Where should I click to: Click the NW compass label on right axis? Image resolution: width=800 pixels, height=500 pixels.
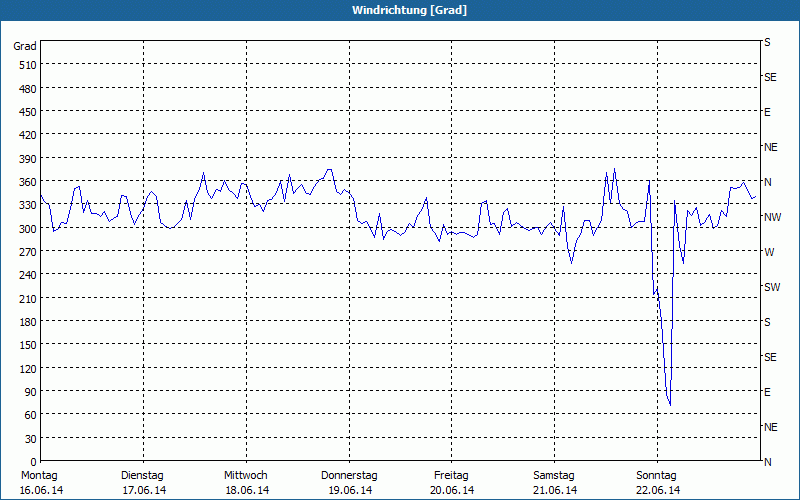click(x=772, y=217)
